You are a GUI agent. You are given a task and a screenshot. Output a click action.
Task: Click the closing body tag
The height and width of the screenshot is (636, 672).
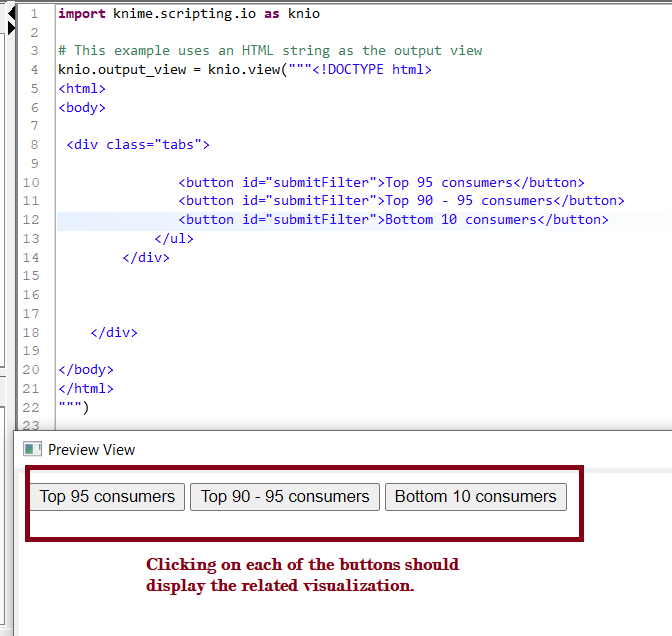[x=86, y=370]
